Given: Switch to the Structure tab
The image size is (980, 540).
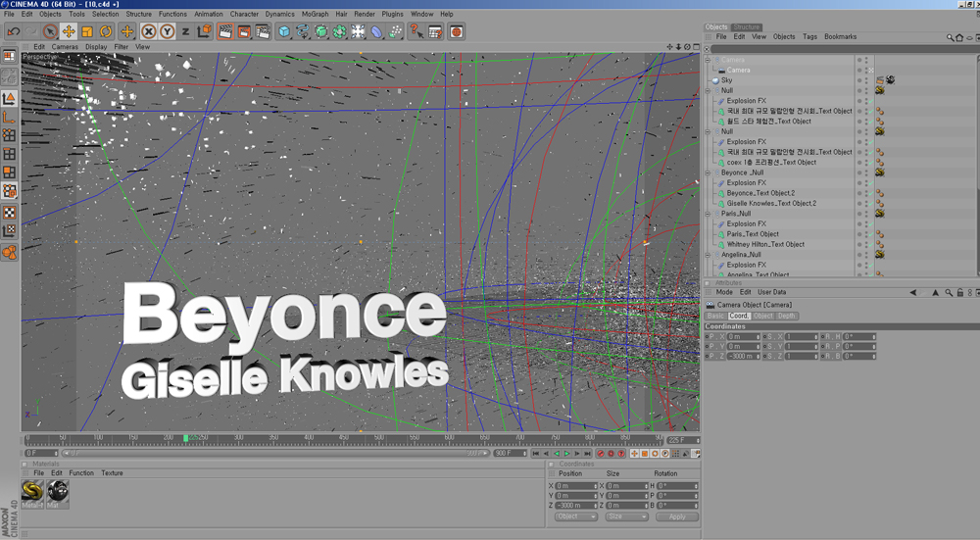Looking at the screenshot, I should (x=746, y=26).
